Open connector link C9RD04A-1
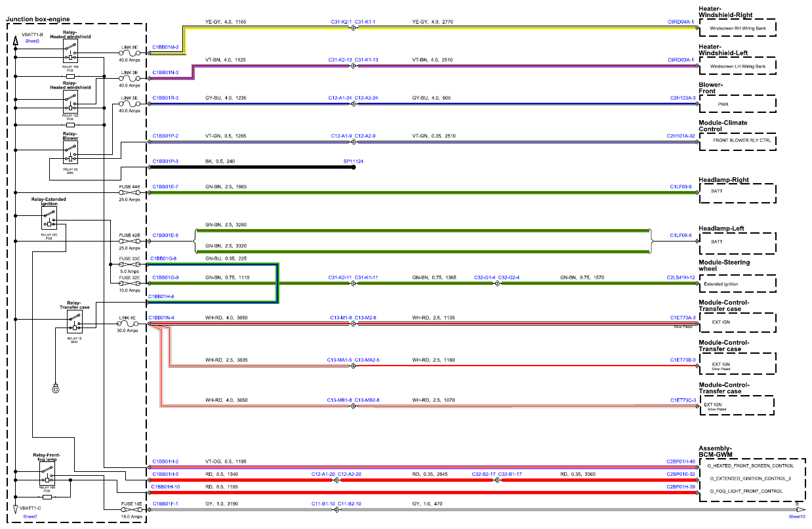The width and height of the screenshot is (812, 529). [x=681, y=22]
